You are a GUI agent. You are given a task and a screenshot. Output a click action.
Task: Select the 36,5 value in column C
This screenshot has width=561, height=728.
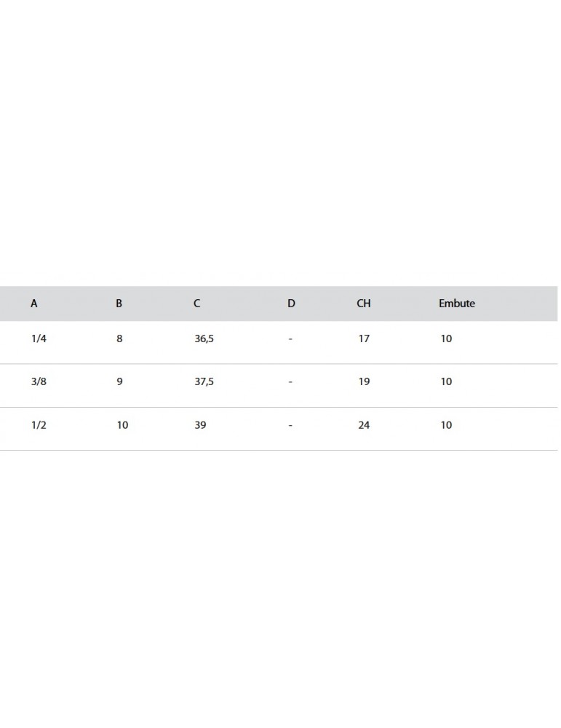(x=204, y=339)
